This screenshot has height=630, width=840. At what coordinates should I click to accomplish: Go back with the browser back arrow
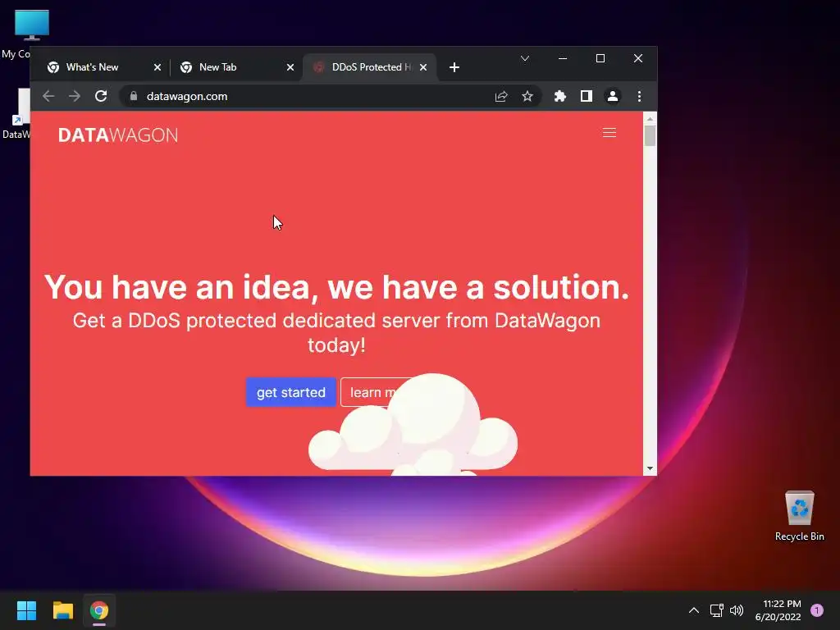48,96
